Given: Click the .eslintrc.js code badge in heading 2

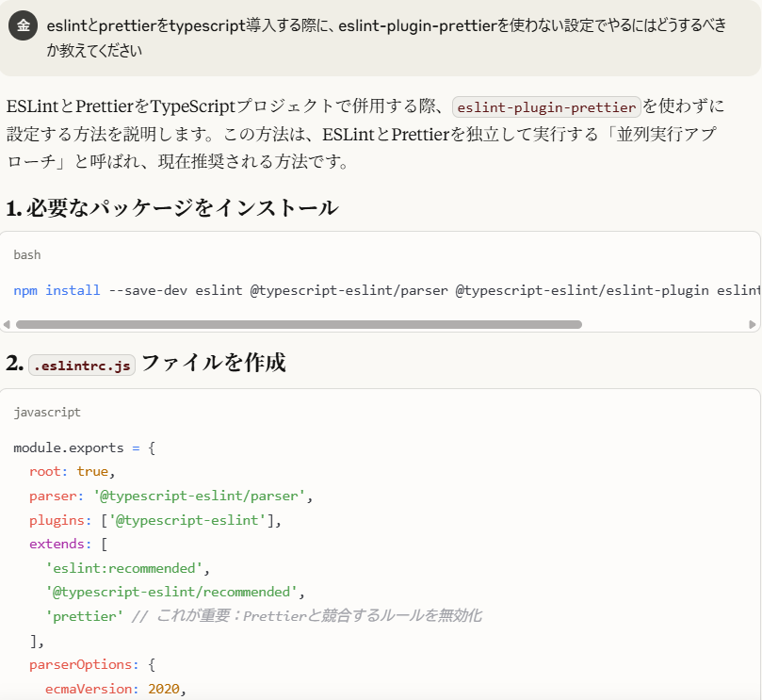Looking at the screenshot, I should click(82, 366).
